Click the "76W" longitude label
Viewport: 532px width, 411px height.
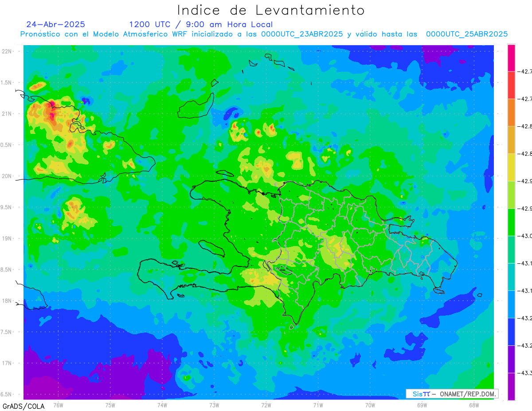[58, 405]
